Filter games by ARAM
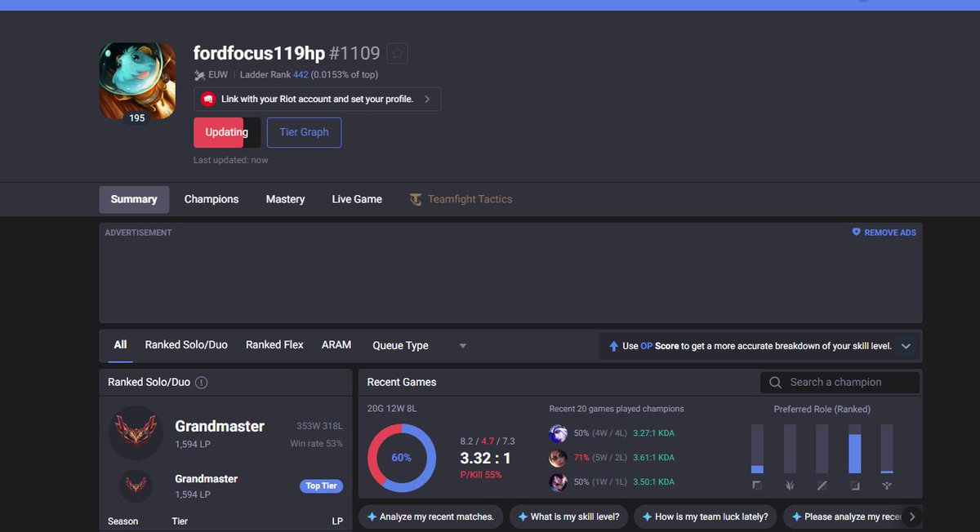The width and height of the screenshot is (980, 532). pyautogui.click(x=336, y=345)
